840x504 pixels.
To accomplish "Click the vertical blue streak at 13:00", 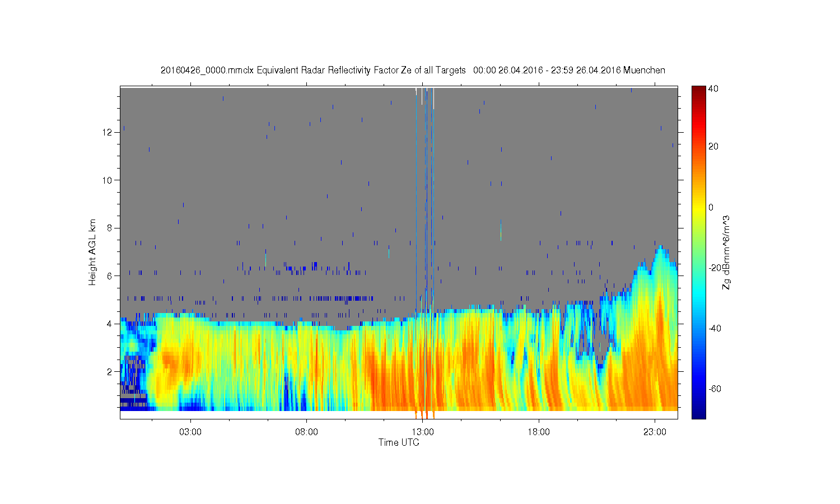I will tap(428, 196).
